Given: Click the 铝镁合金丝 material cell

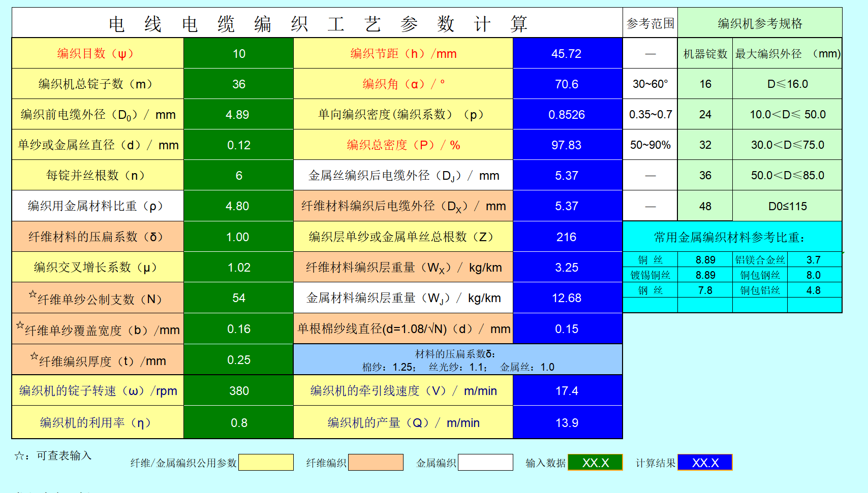Looking at the screenshot, I should coord(760,259).
